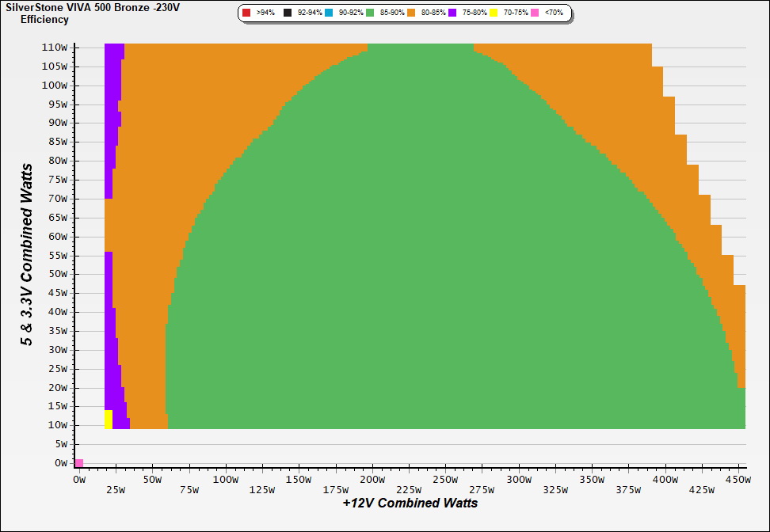770x532 pixels.
Task: Click the 55W label on y-axis
Action: tap(57, 256)
